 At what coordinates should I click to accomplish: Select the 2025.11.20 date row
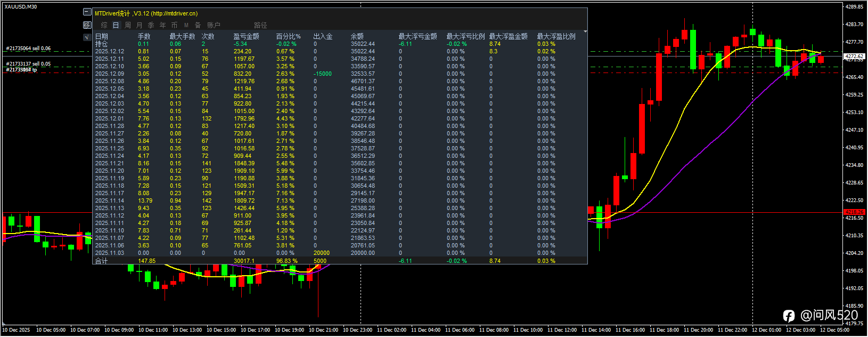(340, 171)
